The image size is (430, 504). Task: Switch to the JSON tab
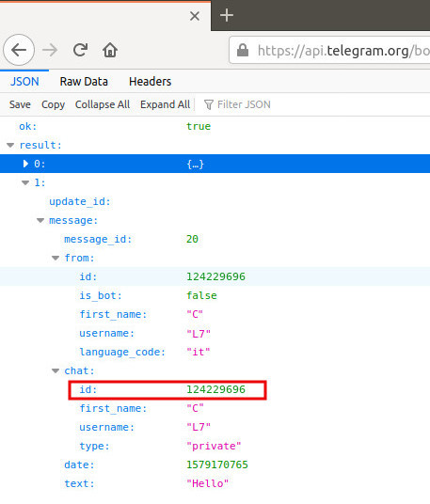tap(24, 82)
